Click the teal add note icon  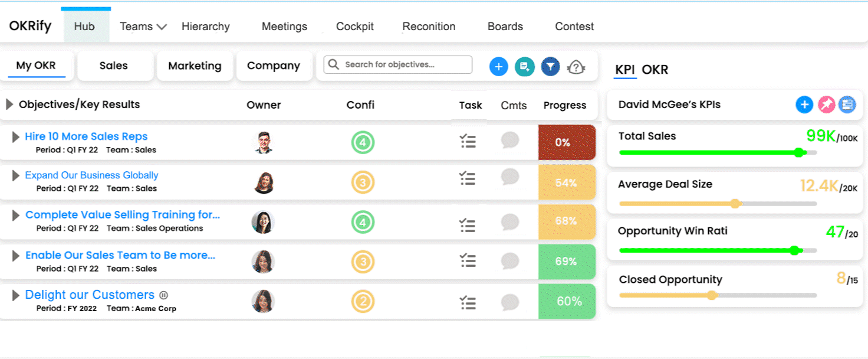524,67
